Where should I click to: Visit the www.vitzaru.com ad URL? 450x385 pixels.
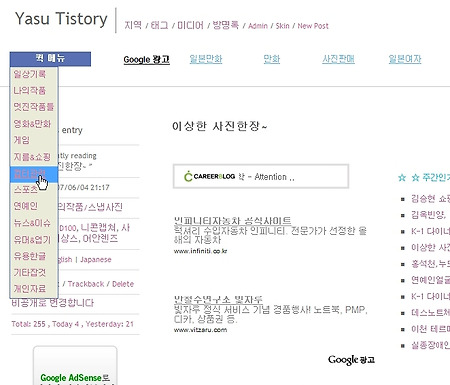pos(200,330)
